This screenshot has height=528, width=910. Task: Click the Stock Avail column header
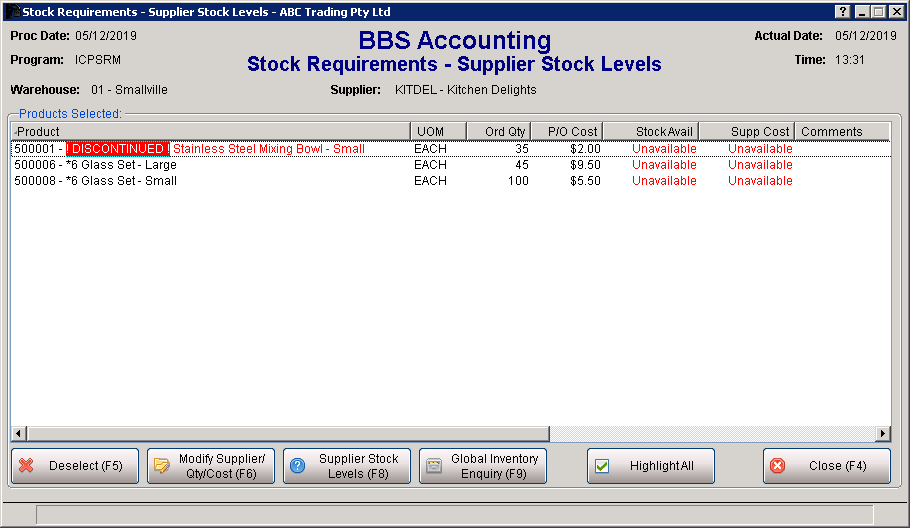pos(650,131)
